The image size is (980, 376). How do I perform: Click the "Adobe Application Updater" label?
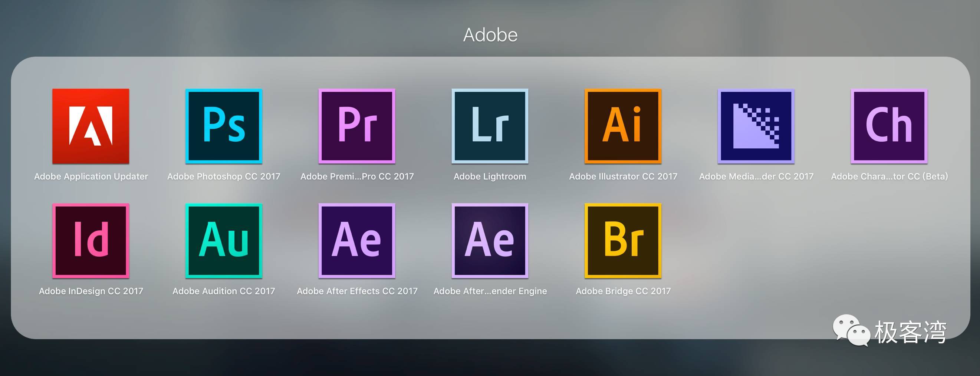coord(91,177)
